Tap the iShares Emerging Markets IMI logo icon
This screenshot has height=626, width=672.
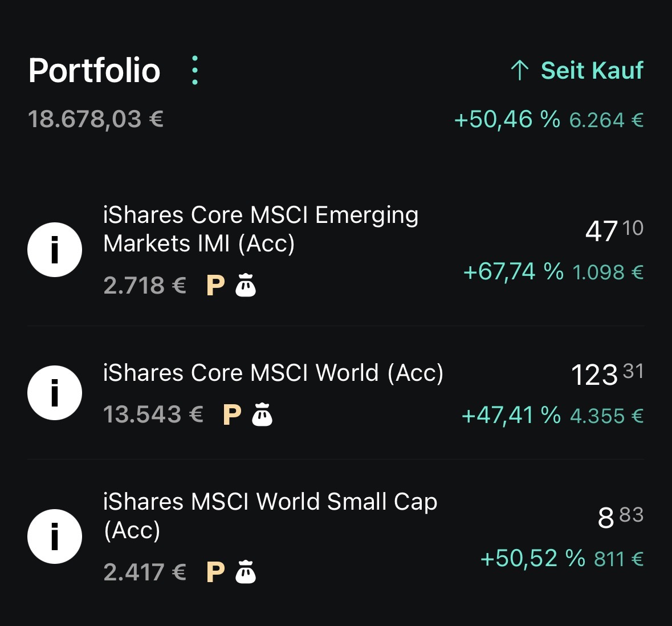[55, 250]
